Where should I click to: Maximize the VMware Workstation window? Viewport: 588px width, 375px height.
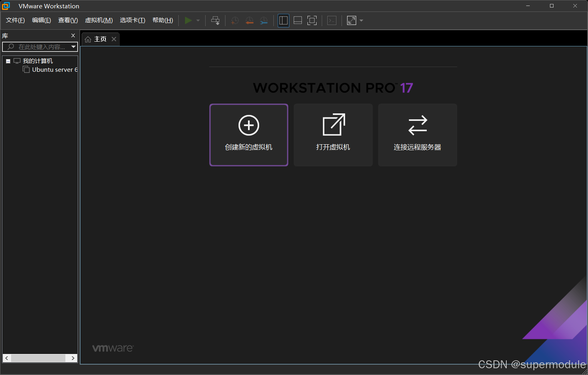[x=552, y=6]
